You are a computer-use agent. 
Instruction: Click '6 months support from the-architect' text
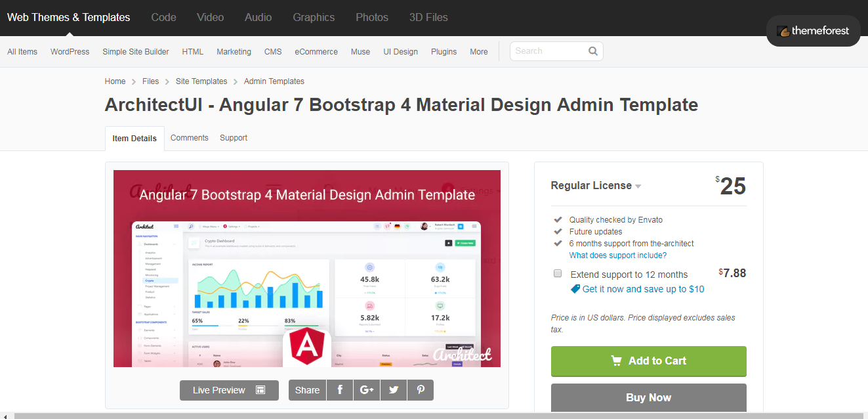point(632,244)
